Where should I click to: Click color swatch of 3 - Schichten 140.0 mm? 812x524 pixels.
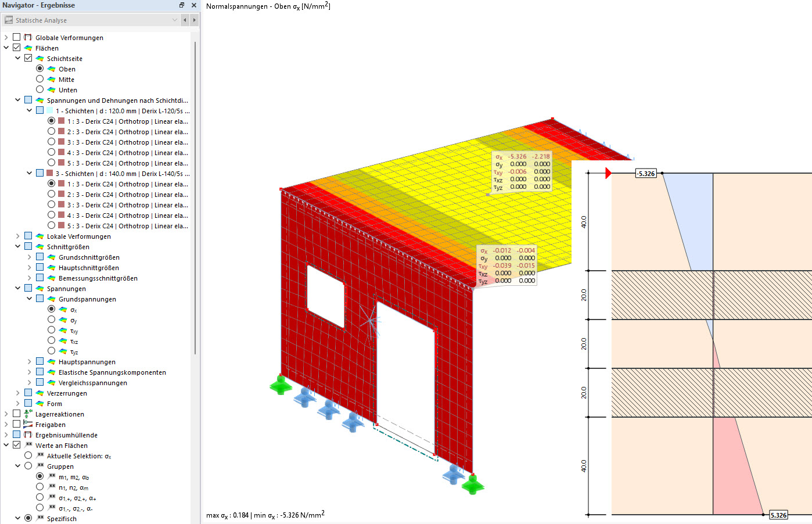point(49,173)
